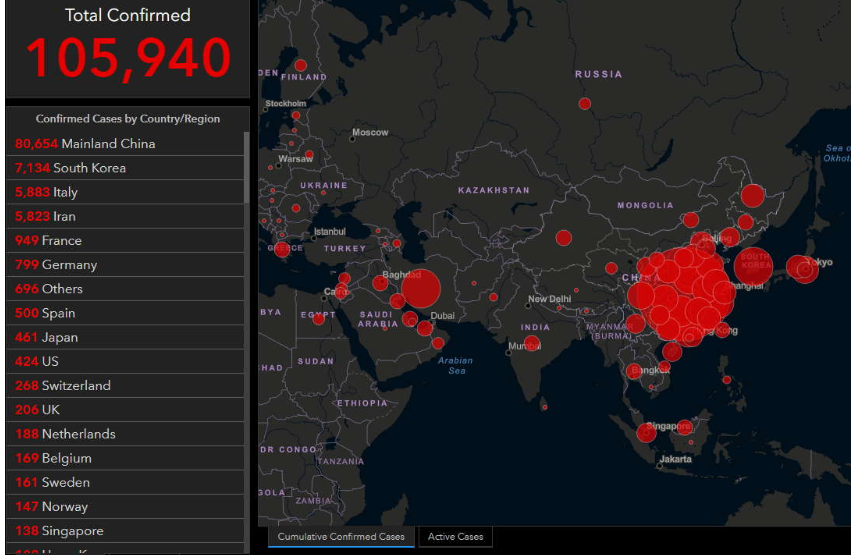Select Mainland China row with 80,654 cases
This screenshot has height=555, width=851.
(x=125, y=144)
